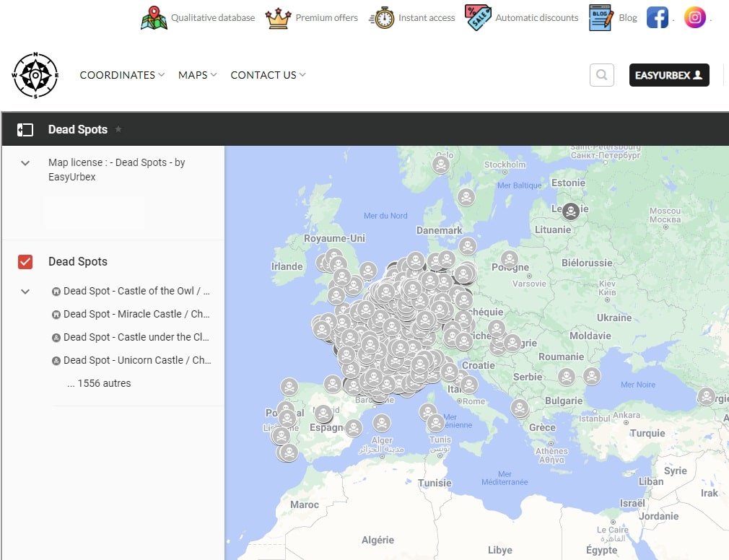This screenshot has height=560, width=729.
Task: Click skull marker north of Tunis
Action: 436,422
